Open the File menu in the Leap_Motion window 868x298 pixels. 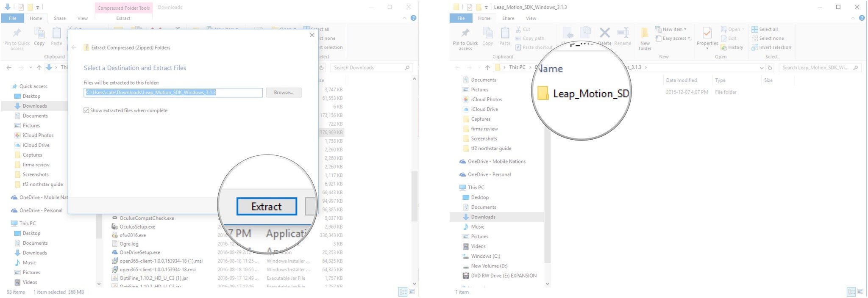[461, 18]
